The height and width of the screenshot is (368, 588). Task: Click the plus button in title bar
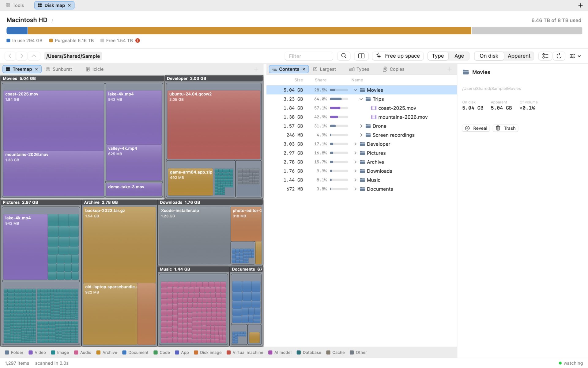[580, 5]
